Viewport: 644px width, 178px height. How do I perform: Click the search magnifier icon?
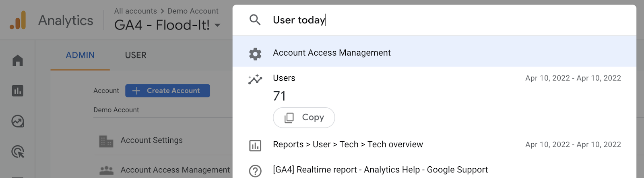tap(255, 20)
